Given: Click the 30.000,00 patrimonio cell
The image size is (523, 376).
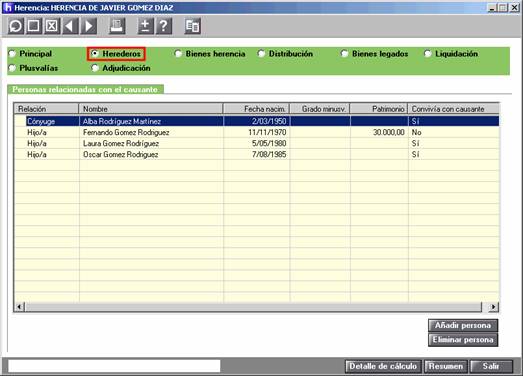Looking at the screenshot, I should click(x=379, y=132).
